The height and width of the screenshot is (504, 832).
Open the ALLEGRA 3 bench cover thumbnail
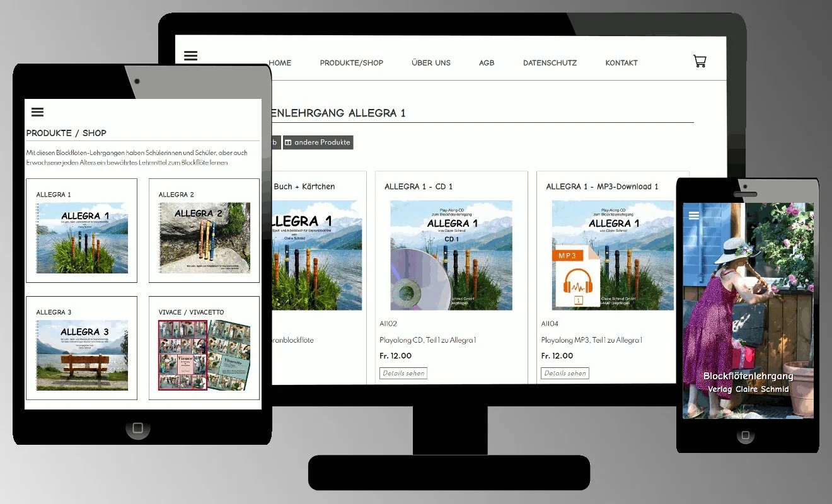tap(82, 355)
